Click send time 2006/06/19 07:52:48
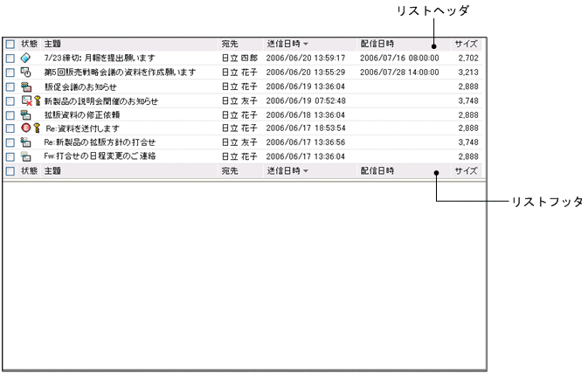The image size is (588, 373). coord(306,100)
